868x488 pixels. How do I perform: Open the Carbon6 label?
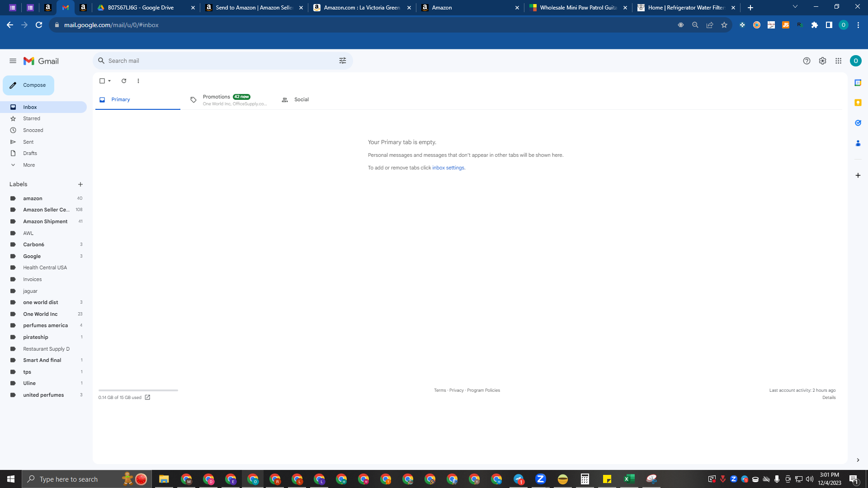(x=43, y=245)
